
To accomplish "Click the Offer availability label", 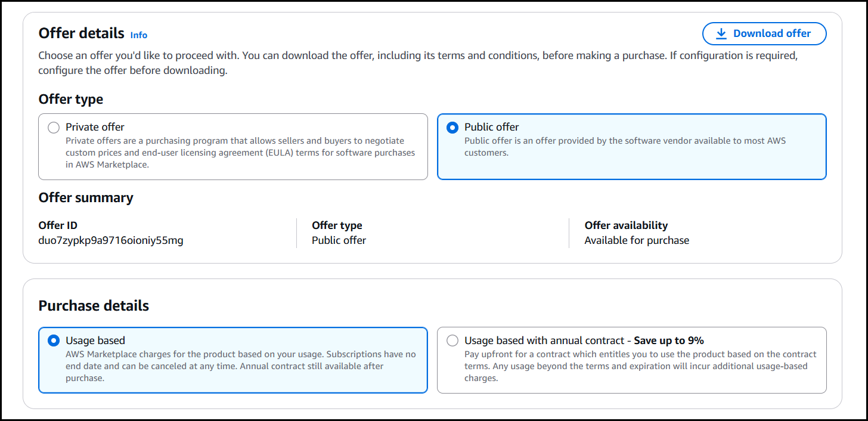I will [x=625, y=225].
